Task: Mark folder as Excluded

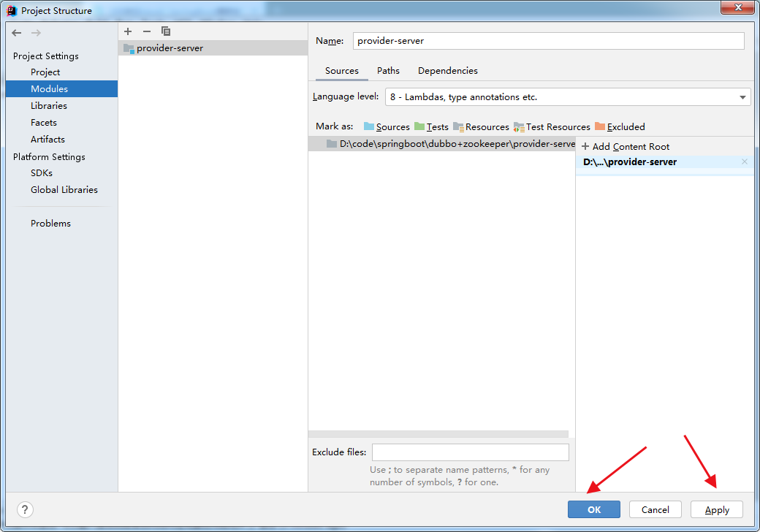Action: click(x=620, y=127)
